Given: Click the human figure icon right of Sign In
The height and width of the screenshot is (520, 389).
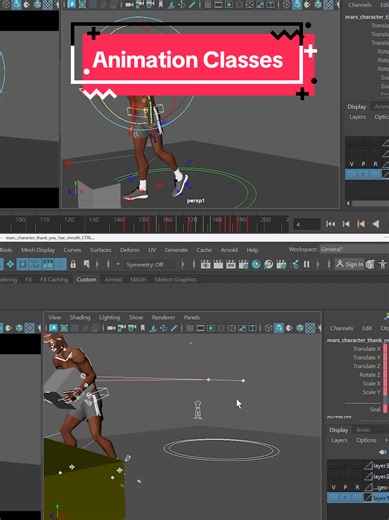Looking at the screenshot, I should click(383, 264).
